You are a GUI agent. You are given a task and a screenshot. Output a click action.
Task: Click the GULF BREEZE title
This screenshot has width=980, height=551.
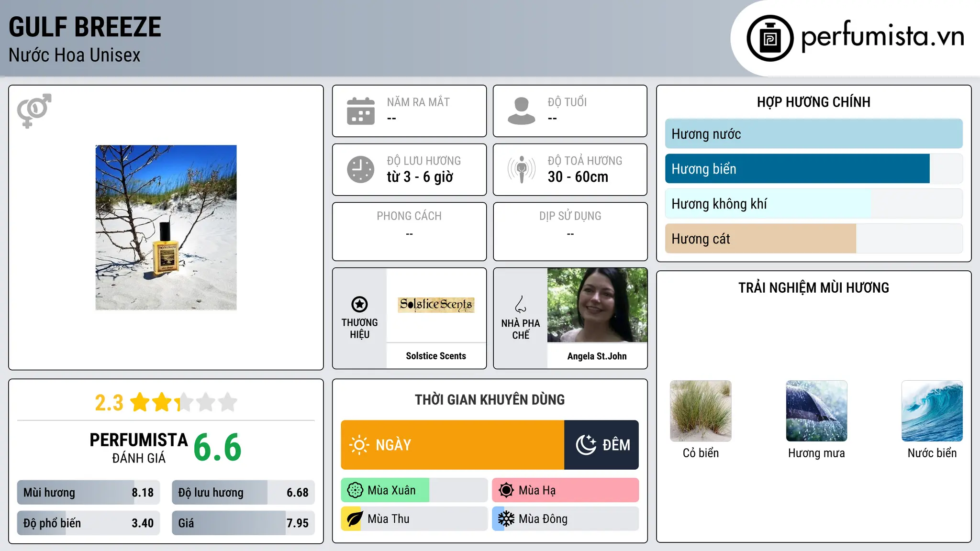[85, 27]
